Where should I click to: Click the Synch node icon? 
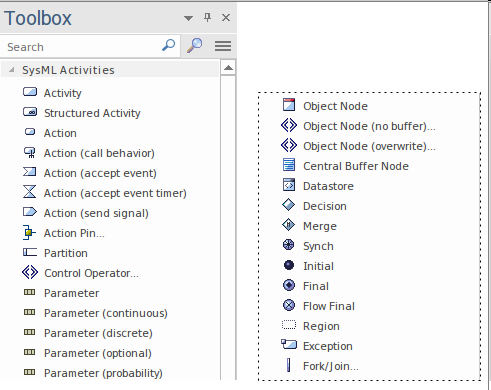(289, 245)
